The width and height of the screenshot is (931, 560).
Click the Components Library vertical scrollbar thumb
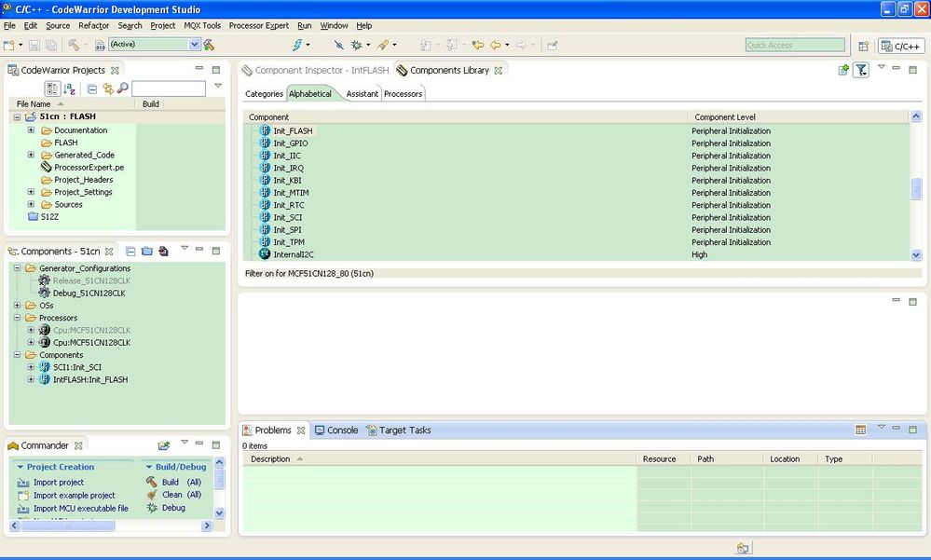click(916, 189)
